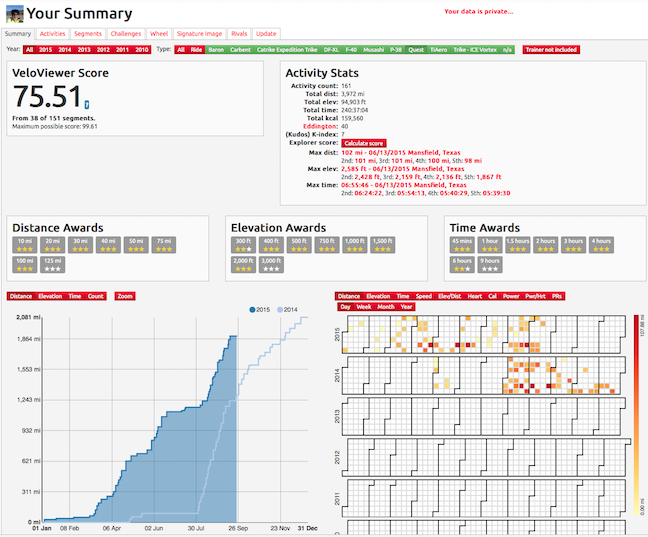
Task: Filter activity type to Quest
Action: coord(416,50)
